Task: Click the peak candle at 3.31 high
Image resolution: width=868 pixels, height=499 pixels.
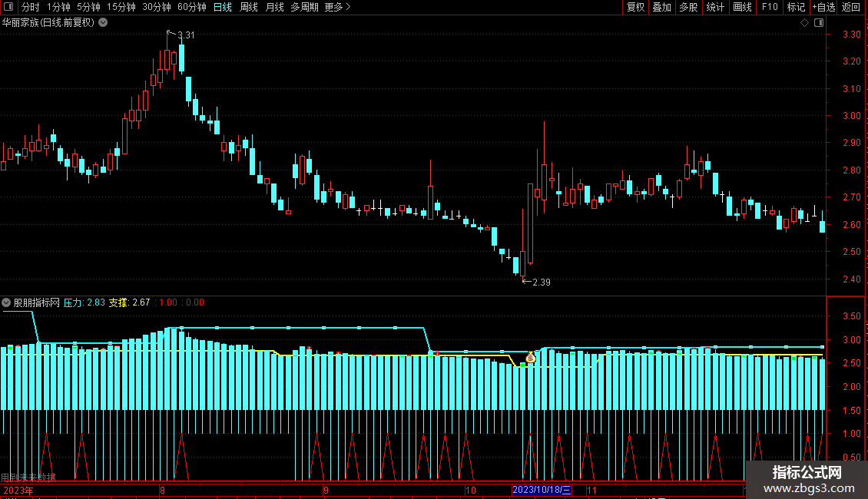Action: (x=167, y=59)
